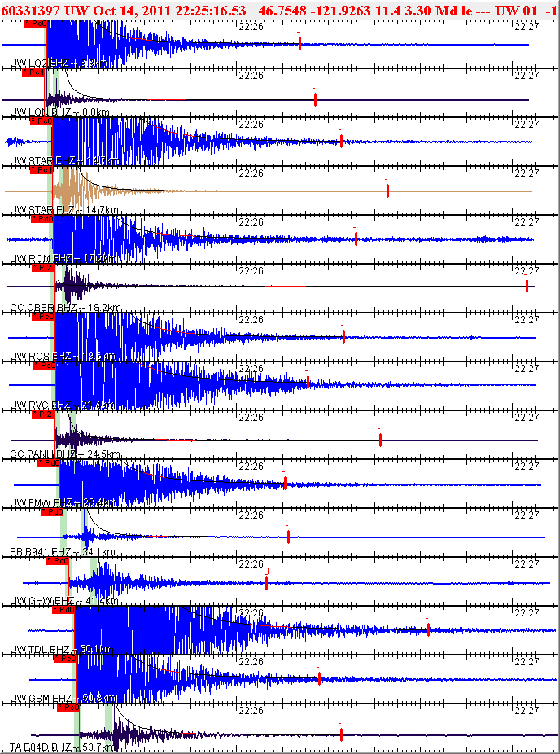Image resolution: width=560 pixels, height=754 pixels.
Task: Click the red coda end marker on UW RVC trace
Action: point(308,382)
